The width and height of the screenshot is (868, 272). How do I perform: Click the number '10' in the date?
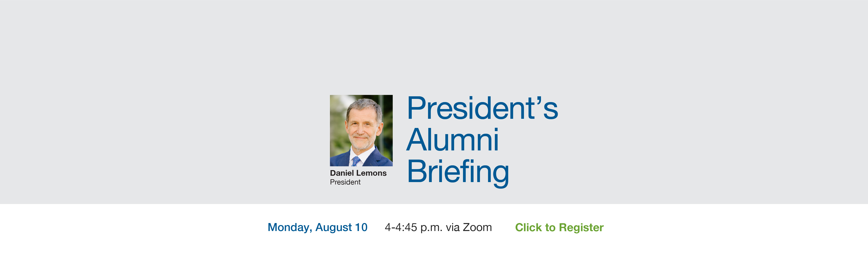[x=361, y=227]
